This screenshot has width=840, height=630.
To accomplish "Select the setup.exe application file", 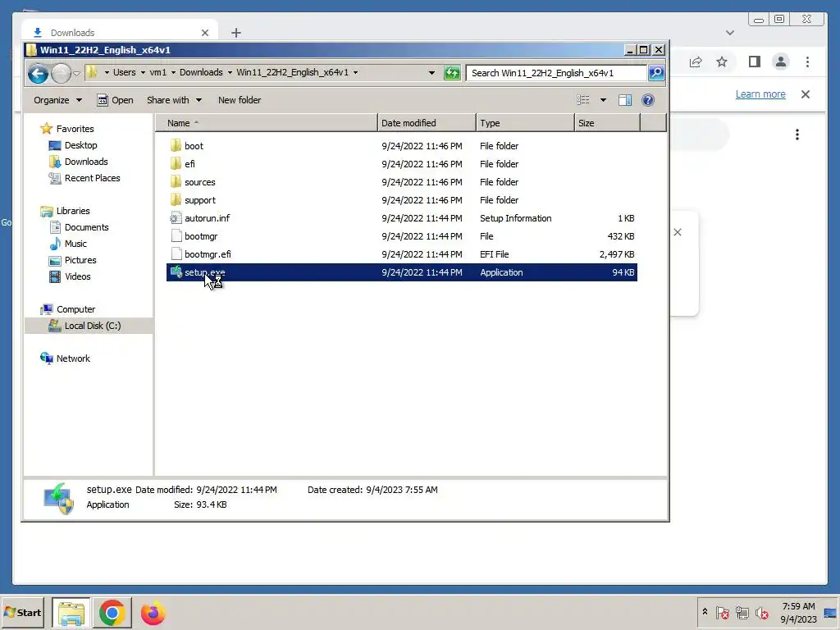I will [401, 272].
